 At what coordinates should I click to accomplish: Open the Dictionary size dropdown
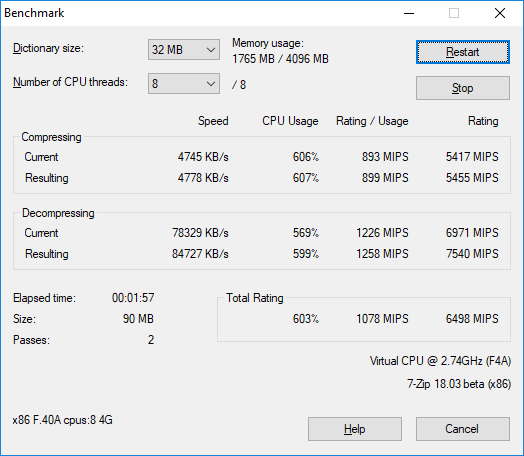(x=184, y=50)
